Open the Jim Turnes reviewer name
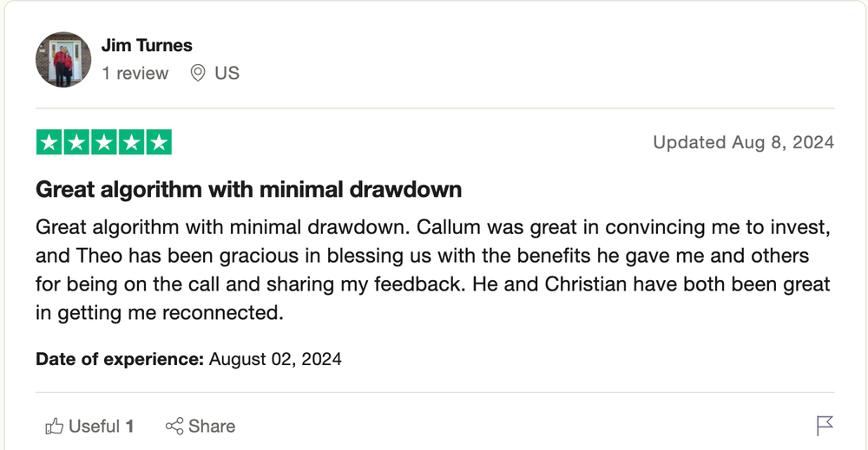Viewport: 868px width, 450px height. pyautogui.click(x=147, y=45)
